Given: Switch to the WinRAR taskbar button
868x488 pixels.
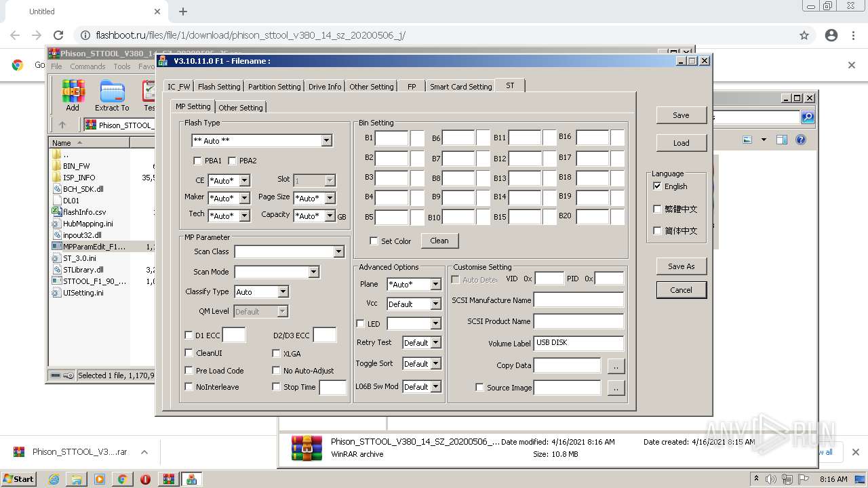Looking at the screenshot, I should pos(169,479).
